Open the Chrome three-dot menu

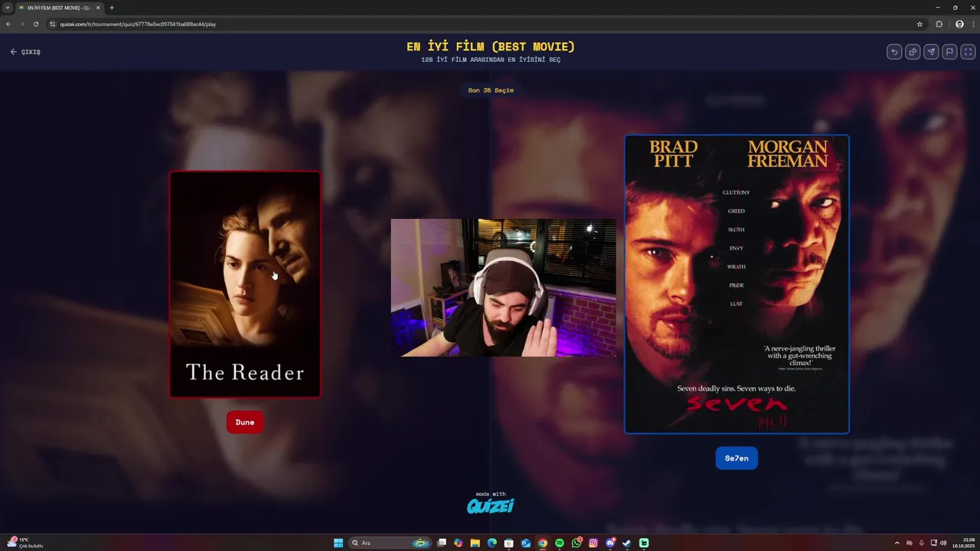point(972,24)
